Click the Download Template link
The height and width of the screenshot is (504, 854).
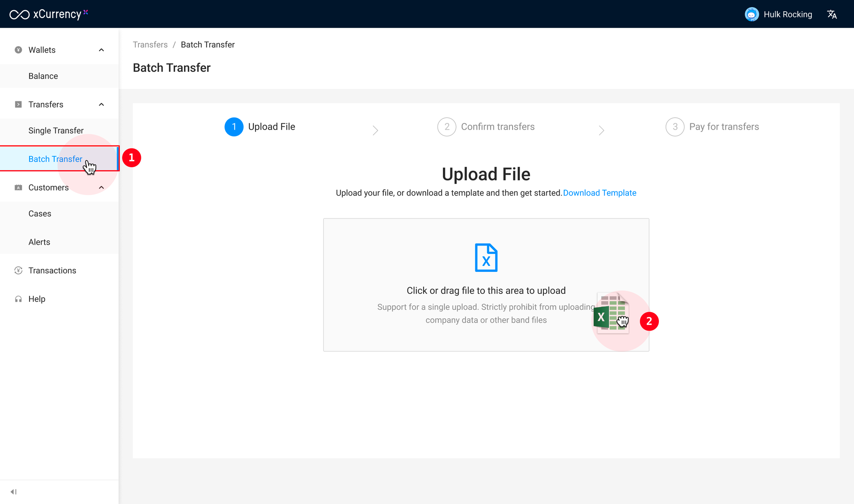point(599,193)
